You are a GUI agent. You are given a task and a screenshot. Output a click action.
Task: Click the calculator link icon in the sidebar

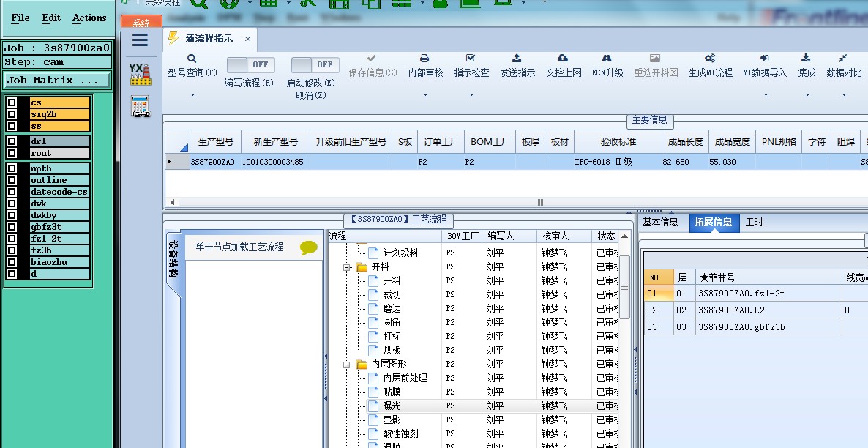(141, 106)
